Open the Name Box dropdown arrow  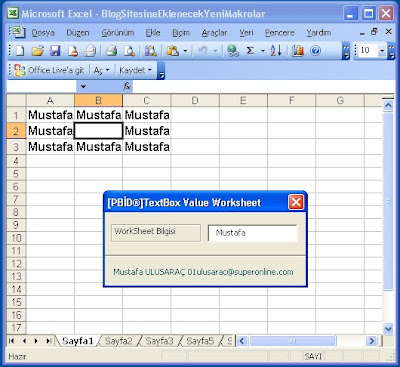pyautogui.click(x=83, y=87)
